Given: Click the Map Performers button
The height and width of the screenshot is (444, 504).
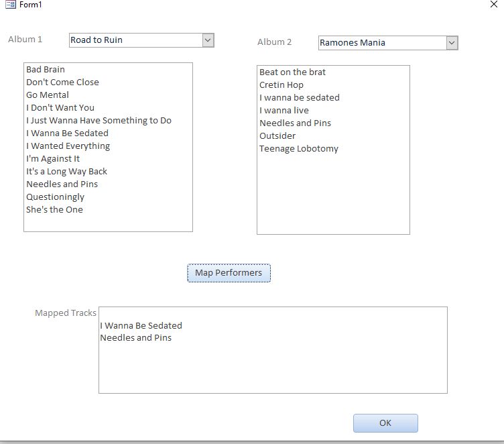Looking at the screenshot, I should 229,273.
